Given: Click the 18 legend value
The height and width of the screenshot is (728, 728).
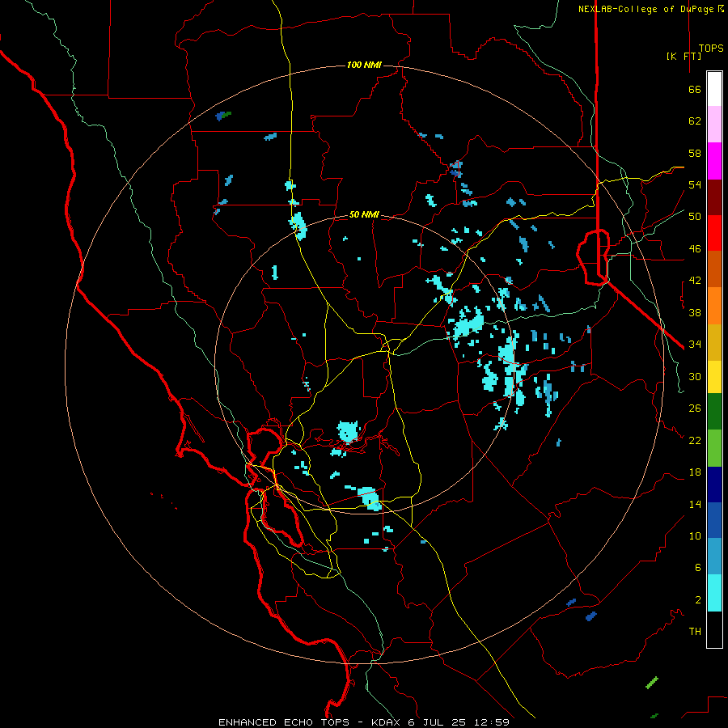Looking at the screenshot, I should (695, 472).
